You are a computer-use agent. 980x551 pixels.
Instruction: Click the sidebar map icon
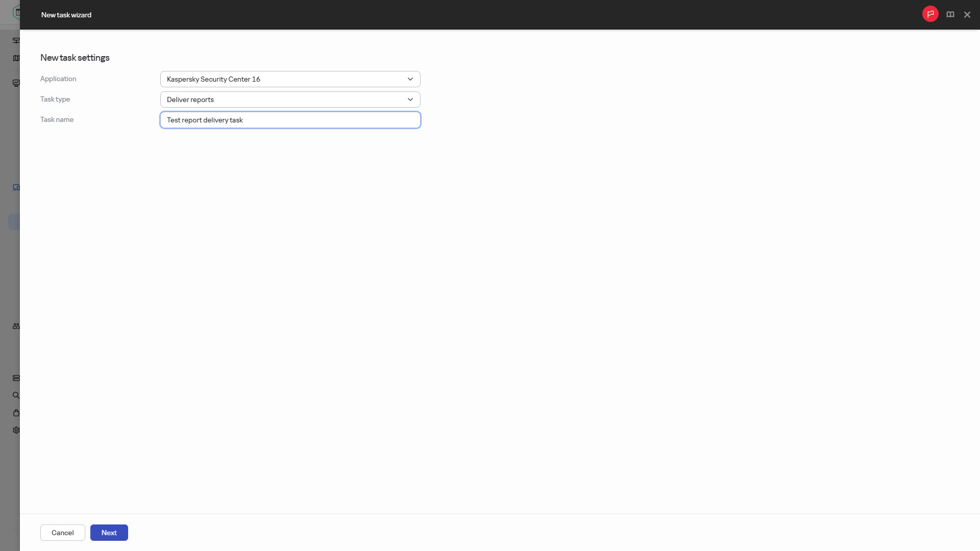click(16, 58)
